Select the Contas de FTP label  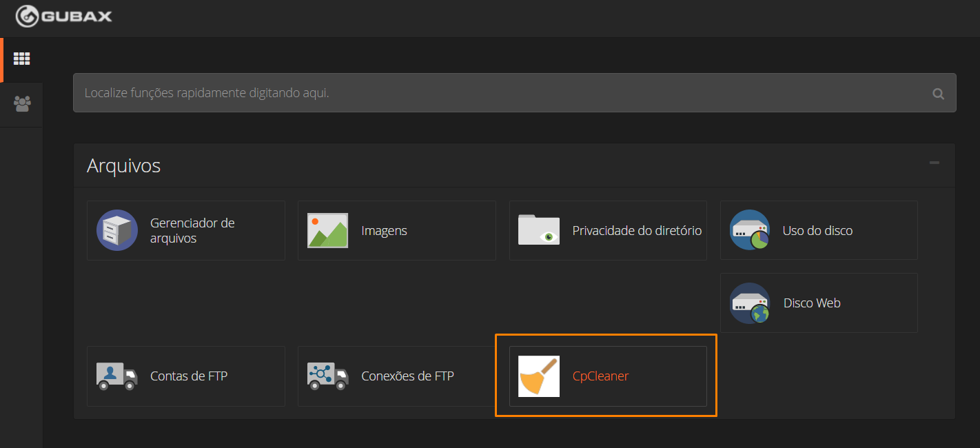pos(189,376)
